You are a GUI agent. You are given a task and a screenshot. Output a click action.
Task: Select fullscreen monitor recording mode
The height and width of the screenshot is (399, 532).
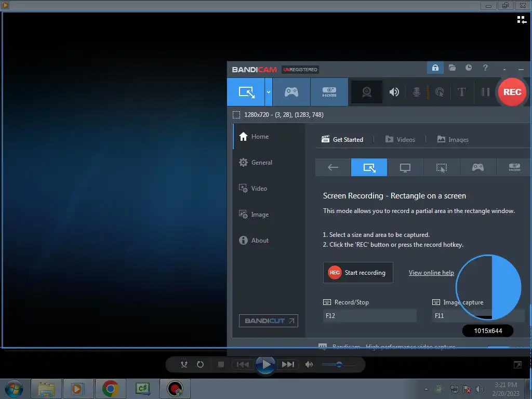tap(405, 167)
